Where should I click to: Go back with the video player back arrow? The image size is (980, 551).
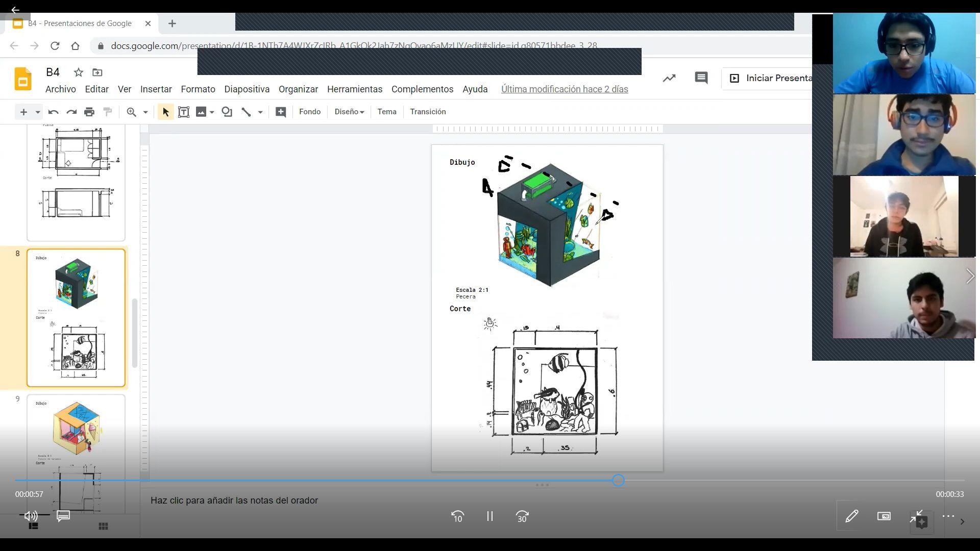15,9
